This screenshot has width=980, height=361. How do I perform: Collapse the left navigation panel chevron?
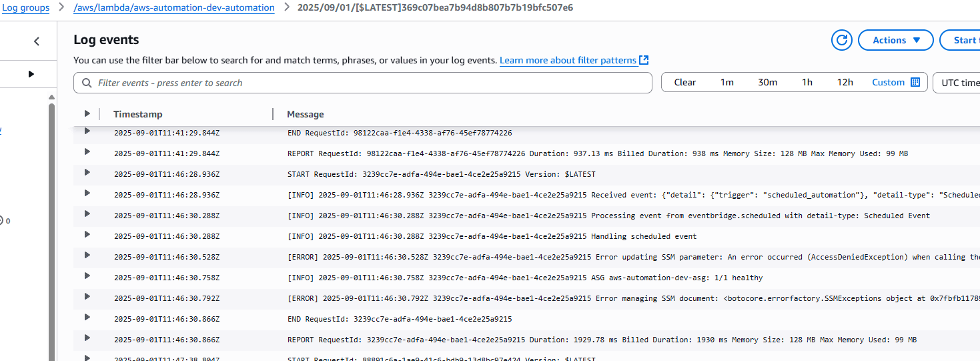(37, 41)
